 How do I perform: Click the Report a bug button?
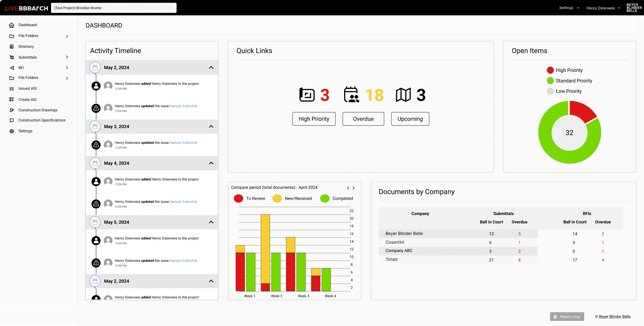tap(567, 317)
